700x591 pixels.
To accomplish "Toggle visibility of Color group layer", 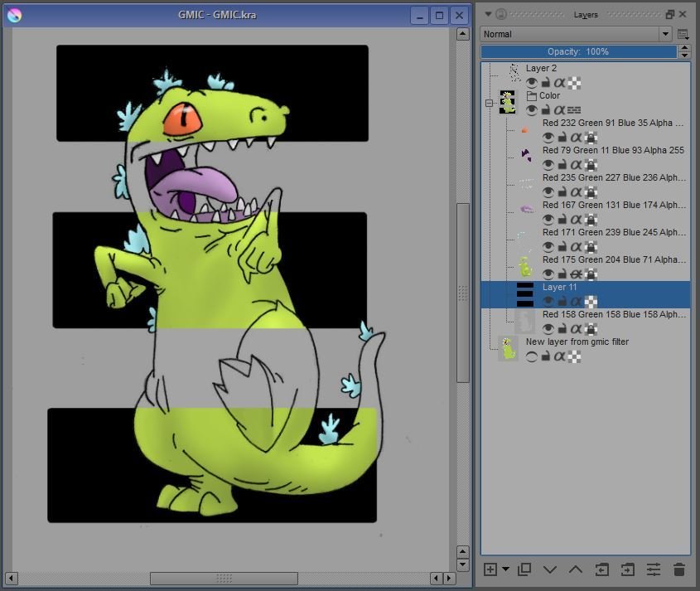I will point(531,110).
